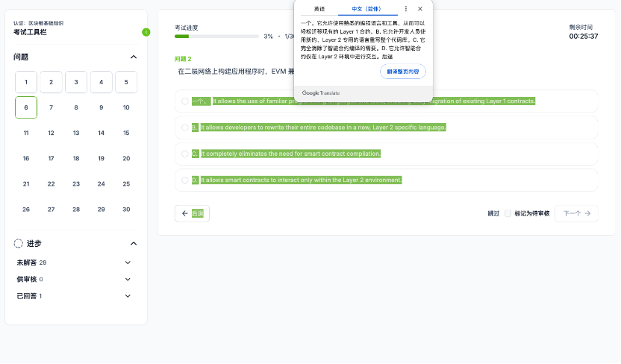The width and height of the screenshot is (621, 364).
Task: Jump to question 8
Action: (76, 107)
